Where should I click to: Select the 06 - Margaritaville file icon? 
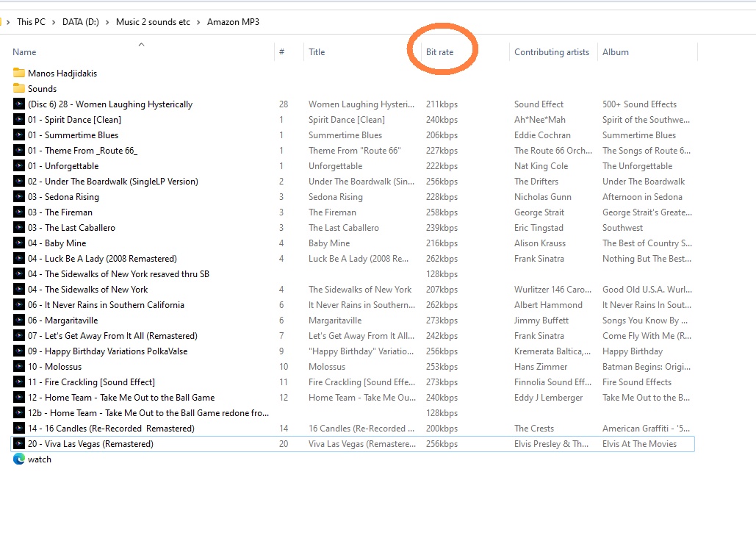(19, 320)
